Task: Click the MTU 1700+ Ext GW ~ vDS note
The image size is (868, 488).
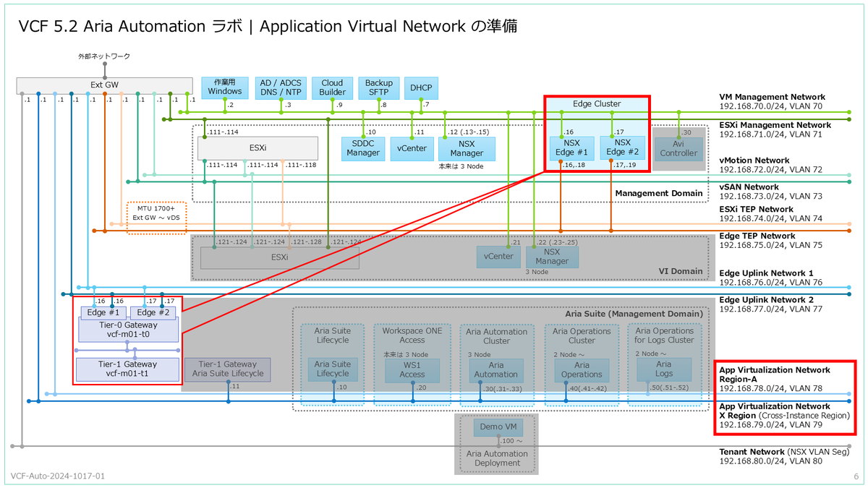Action: click(157, 218)
